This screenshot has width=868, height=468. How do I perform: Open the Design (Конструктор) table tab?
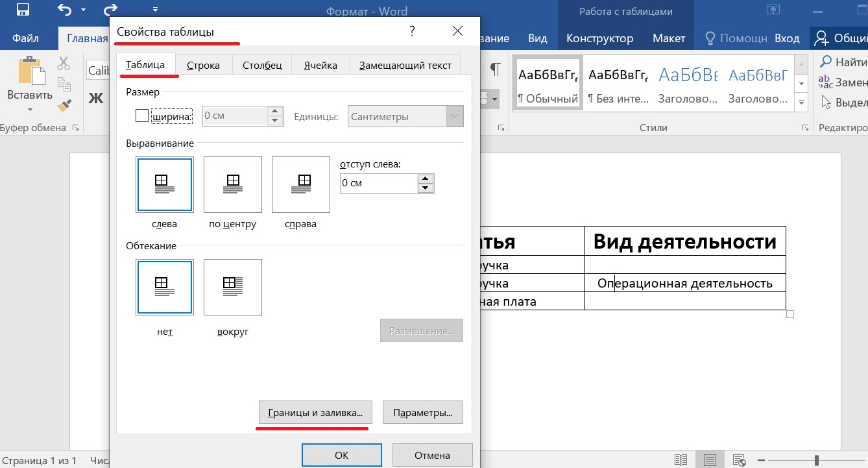click(599, 38)
